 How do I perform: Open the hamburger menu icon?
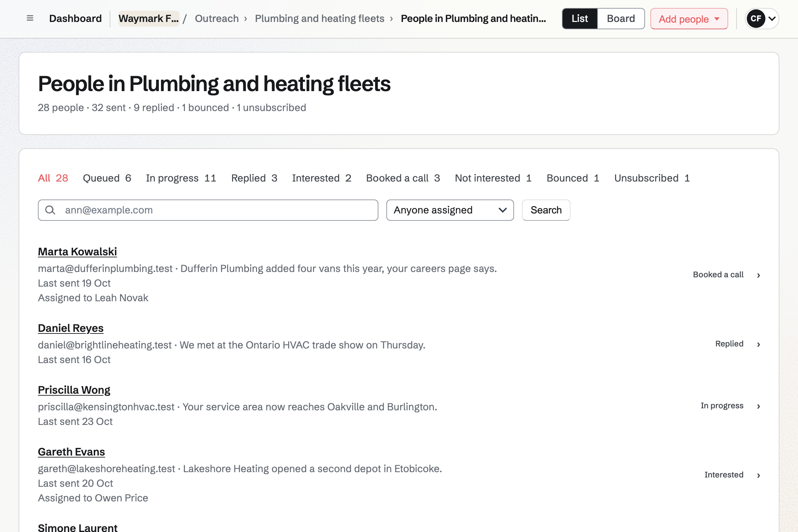coord(30,18)
